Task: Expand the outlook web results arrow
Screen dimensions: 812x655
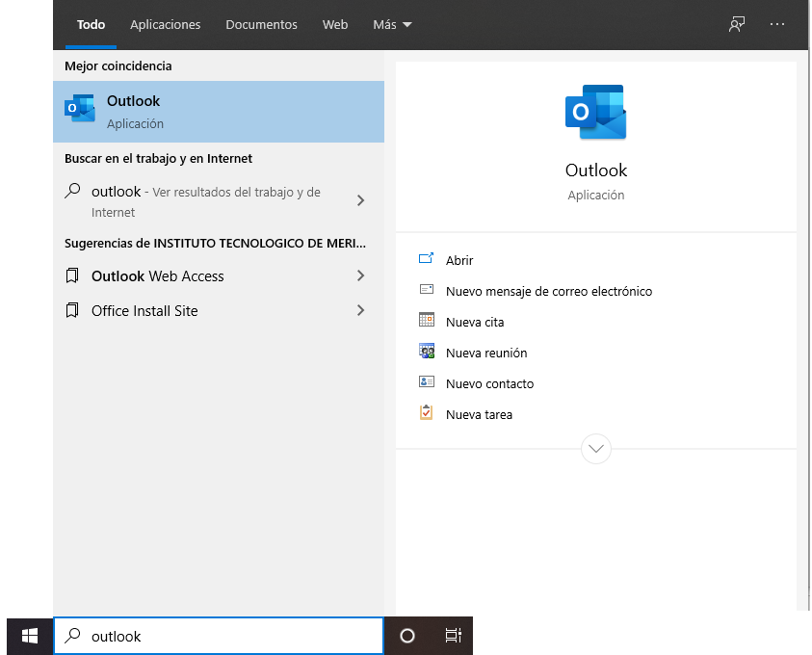Action: pyautogui.click(x=361, y=200)
